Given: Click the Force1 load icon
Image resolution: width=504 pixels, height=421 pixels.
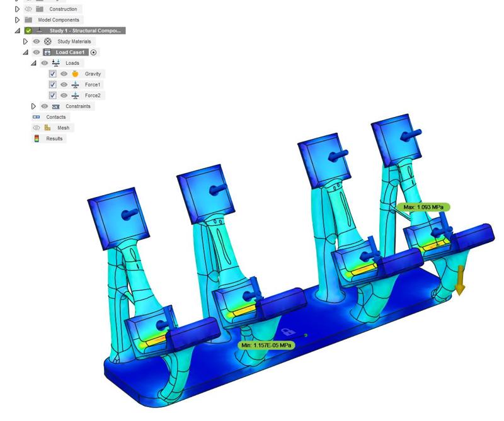Looking at the screenshot, I should point(75,85).
